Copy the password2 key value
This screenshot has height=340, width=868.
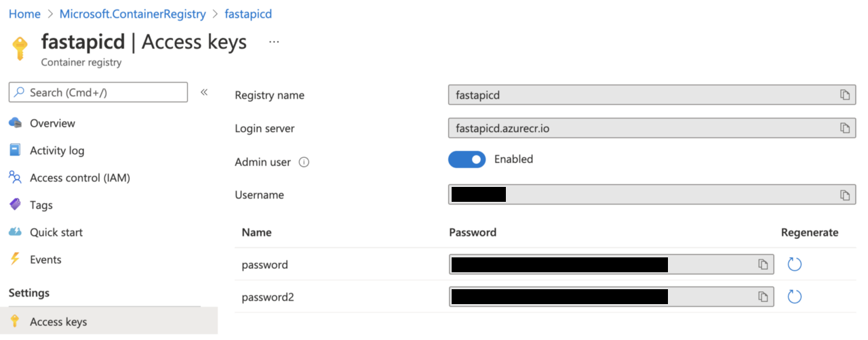(763, 297)
